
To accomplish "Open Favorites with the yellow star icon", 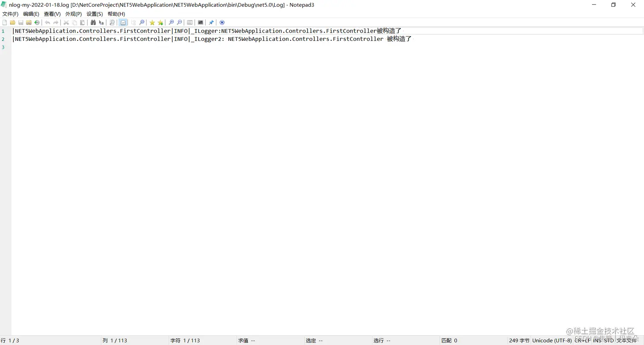I will (152, 23).
